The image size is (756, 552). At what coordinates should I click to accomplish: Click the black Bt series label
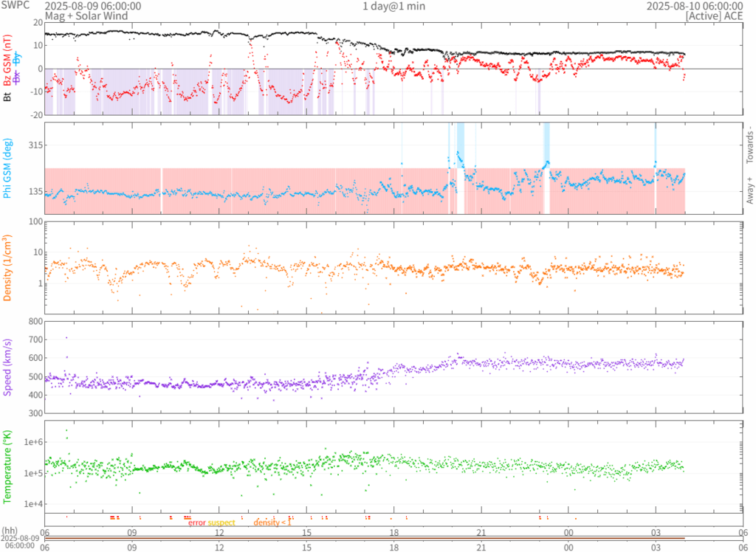pos(9,96)
